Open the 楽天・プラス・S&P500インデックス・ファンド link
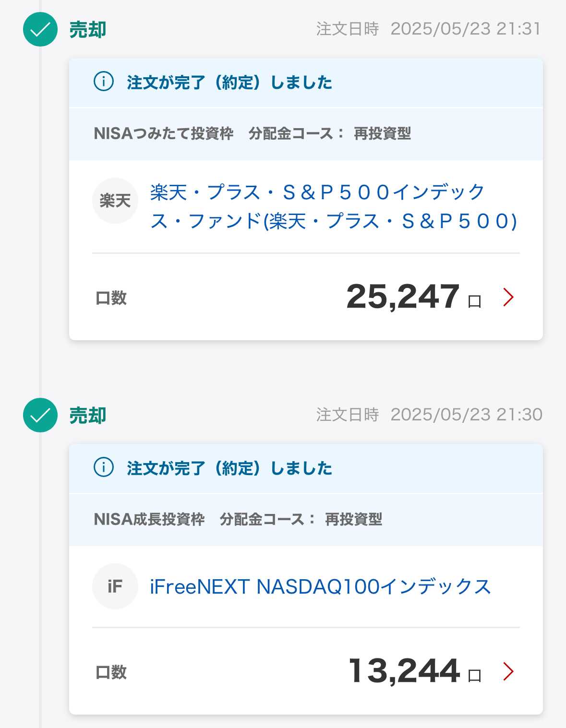The image size is (566, 728). (x=334, y=207)
